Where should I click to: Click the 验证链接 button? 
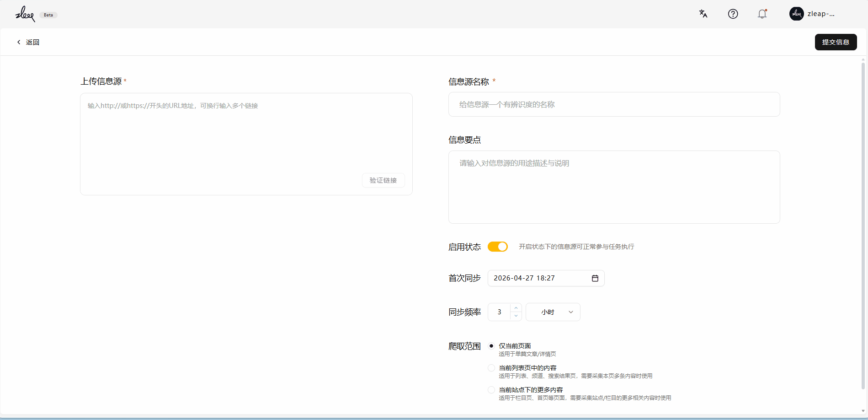tap(383, 180)
